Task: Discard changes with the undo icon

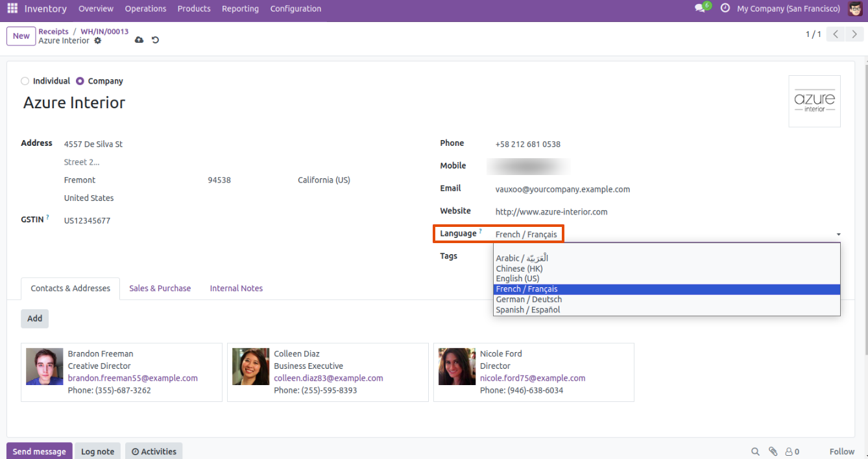Action: point(155,40)
